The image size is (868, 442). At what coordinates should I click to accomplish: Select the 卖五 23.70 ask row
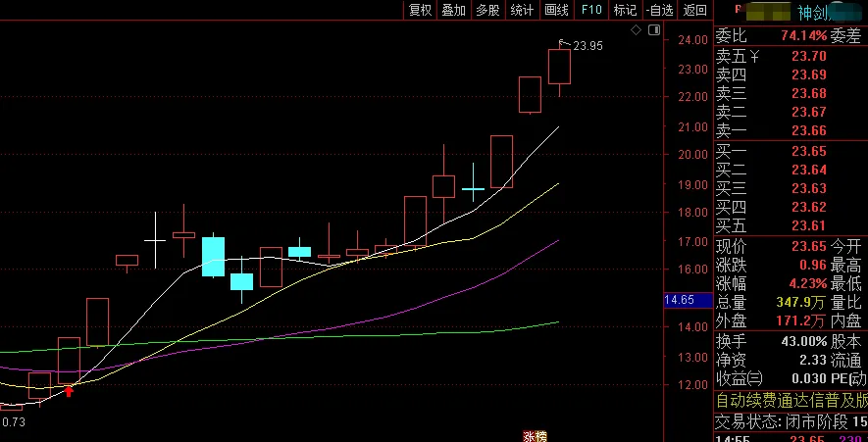[x=791, y=56]
